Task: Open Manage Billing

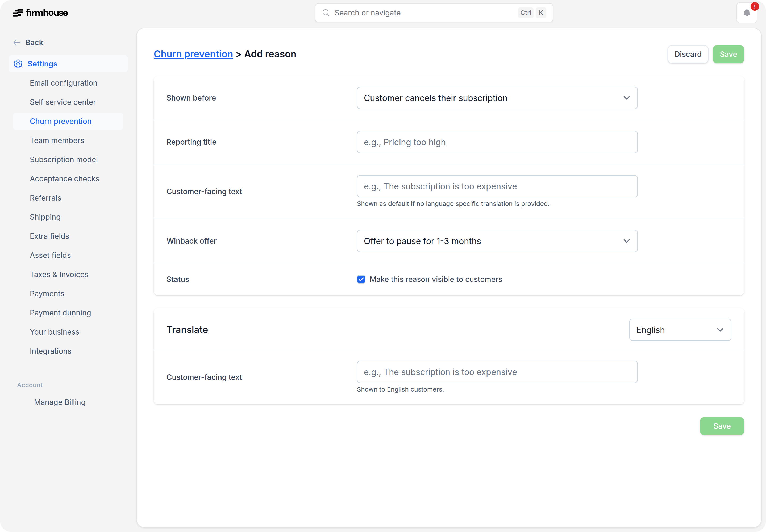Action: pyautogui.click(x=60, y=402)
